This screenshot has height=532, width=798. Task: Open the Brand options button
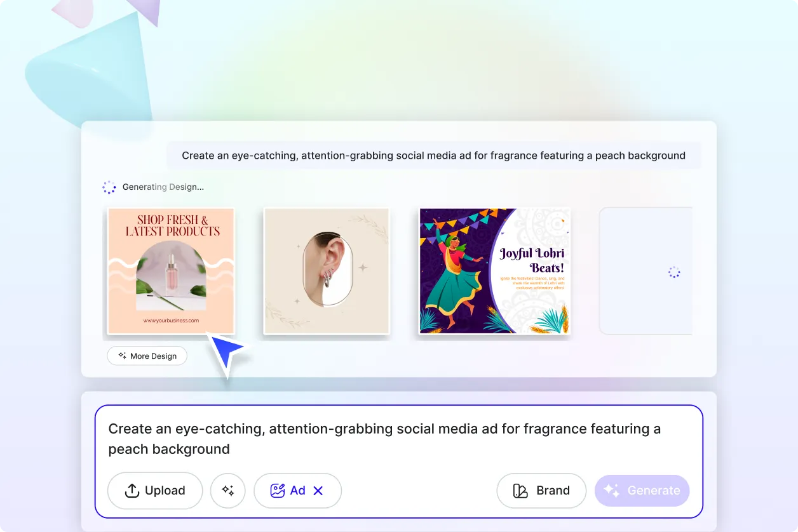[541, 490]
